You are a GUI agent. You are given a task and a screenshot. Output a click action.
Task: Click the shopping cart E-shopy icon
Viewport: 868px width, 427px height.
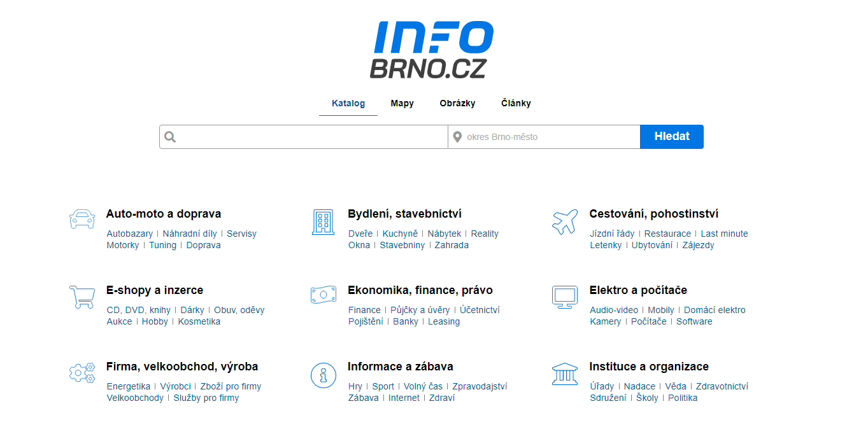click(x=82, y=297)
